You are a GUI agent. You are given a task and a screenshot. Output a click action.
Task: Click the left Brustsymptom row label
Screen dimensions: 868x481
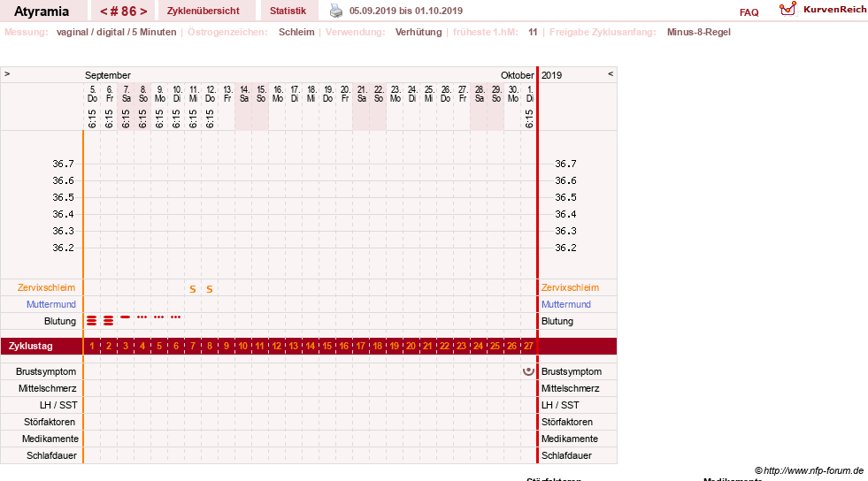pos(46,371)
